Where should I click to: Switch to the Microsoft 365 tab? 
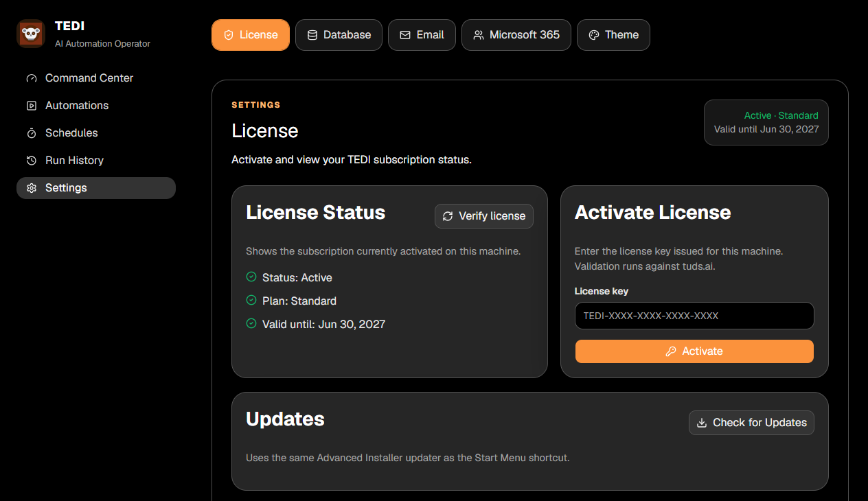[516, 35]
